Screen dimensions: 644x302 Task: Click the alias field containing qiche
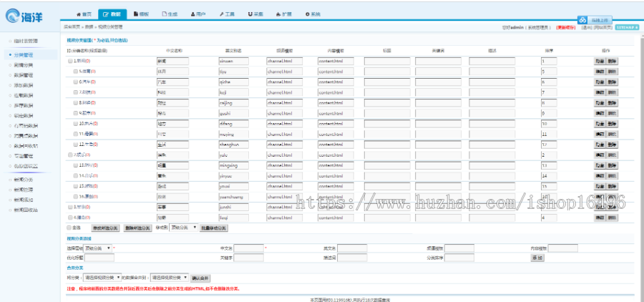pos(234,82)
